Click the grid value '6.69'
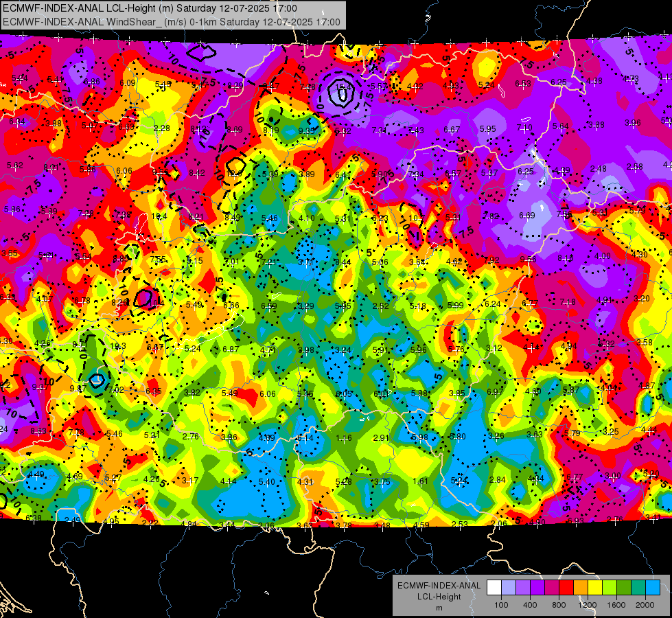672x618 pixels. (x=526, y=216)
